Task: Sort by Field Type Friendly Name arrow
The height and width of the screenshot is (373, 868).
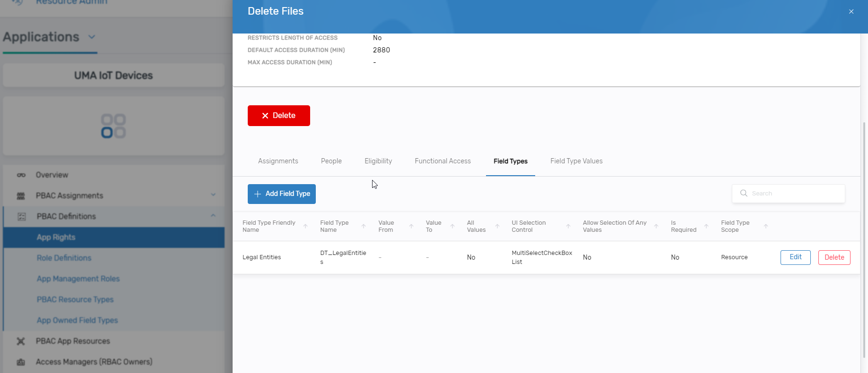Action: click(x=305, y=226)
